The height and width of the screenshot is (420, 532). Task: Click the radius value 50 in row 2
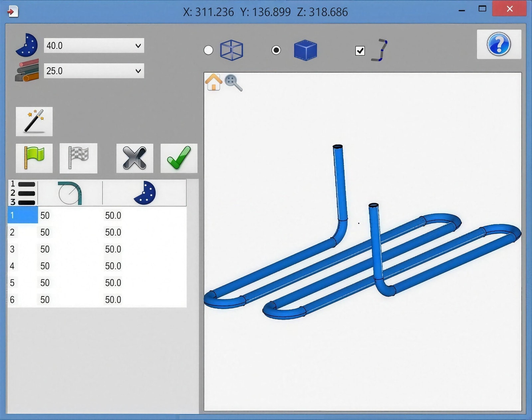pos(45,232)
